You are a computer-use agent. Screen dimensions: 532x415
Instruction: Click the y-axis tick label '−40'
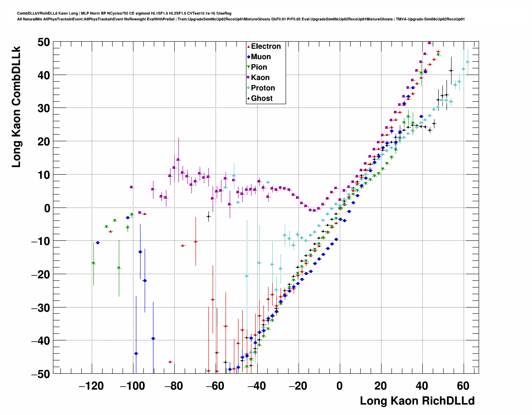pyautogui.click(x=40, y=341)
